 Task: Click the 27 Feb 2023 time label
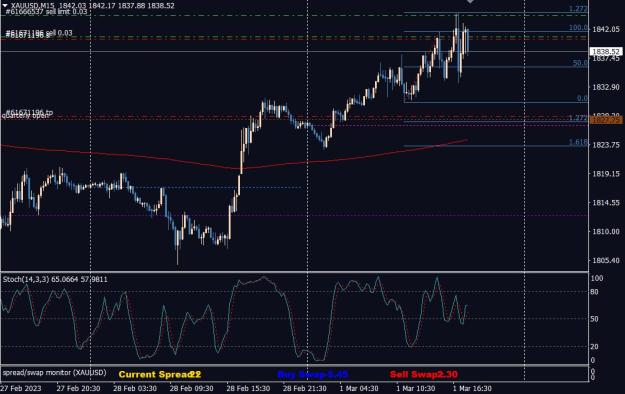click(21, 388)
